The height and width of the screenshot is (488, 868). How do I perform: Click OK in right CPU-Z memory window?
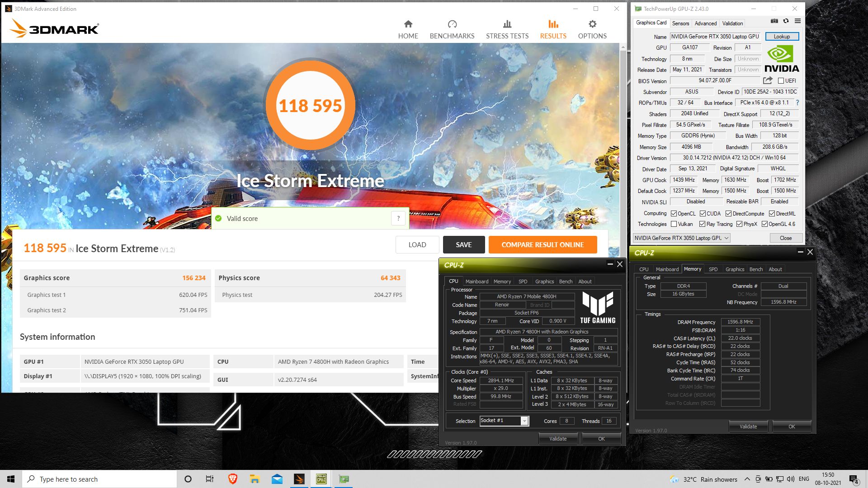click(x=792, y=426)
